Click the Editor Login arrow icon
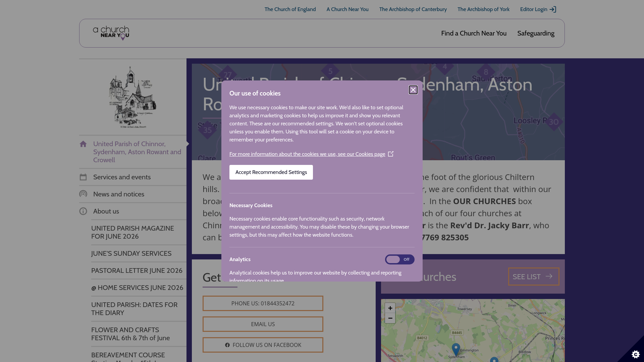The image size is (644, 362). click(553, 9)
